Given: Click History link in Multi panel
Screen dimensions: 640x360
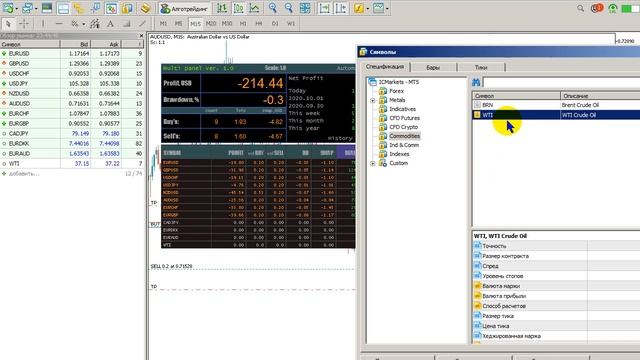Looking at the screenshot, I should [340, 138].
